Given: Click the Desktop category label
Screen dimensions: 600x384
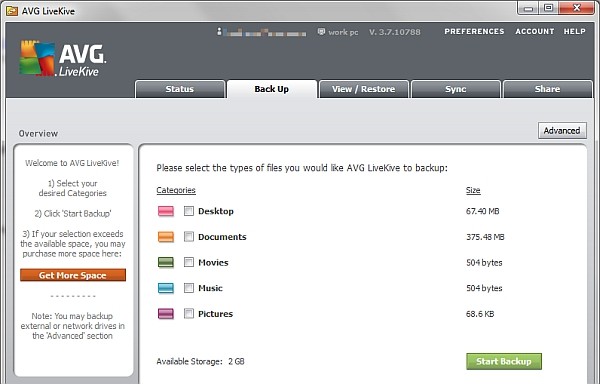Looking at the screenshot, I should pyautogui.click(x=216, y=211).
